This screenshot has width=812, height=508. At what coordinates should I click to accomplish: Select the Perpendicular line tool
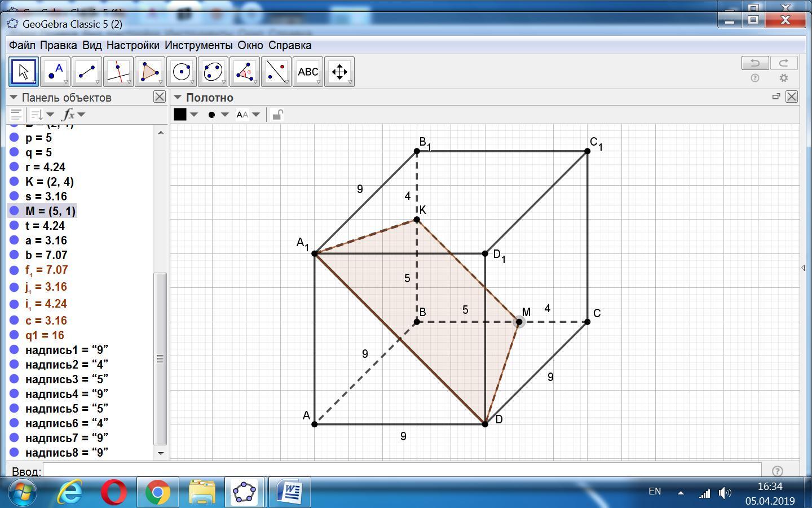tap(118, 72)
